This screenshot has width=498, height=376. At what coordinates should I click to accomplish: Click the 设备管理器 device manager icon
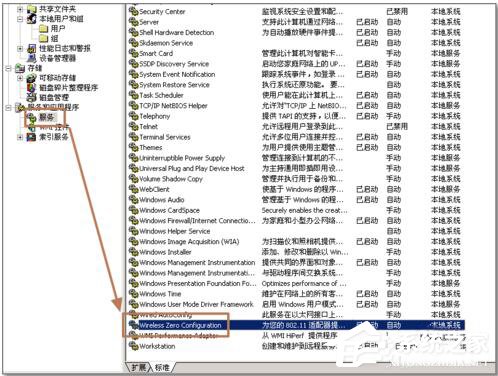pyautogui.click(x=32, y=58)
